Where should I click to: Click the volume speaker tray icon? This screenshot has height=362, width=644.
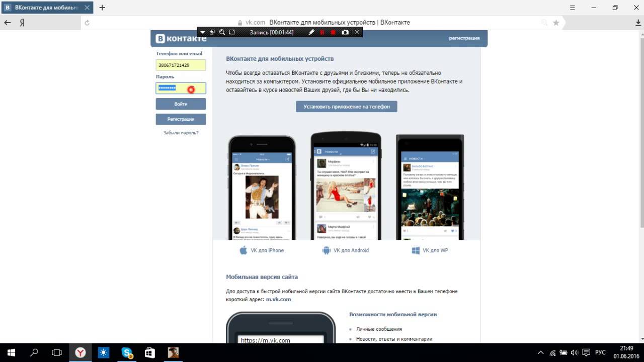point(575,353)
